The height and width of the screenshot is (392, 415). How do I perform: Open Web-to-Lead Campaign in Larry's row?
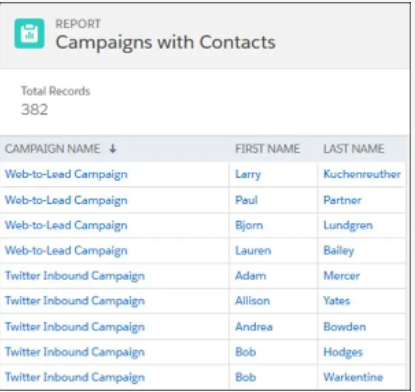coord(66,174)
